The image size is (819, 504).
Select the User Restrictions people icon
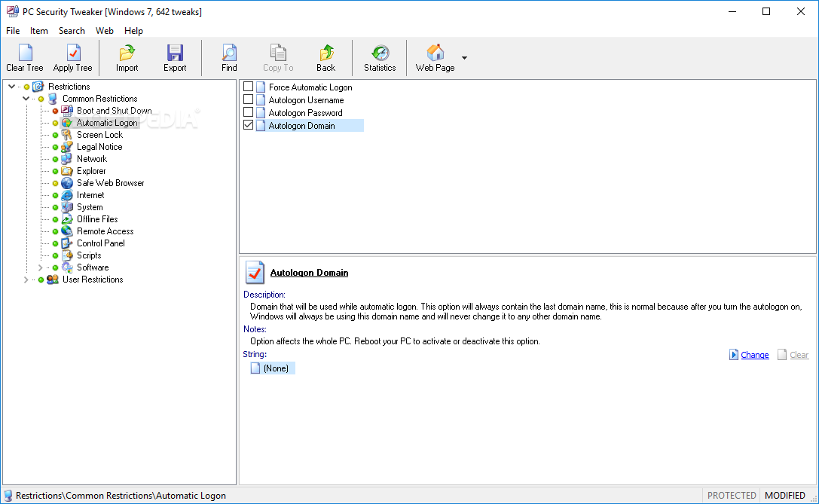(x=52, y=279)
